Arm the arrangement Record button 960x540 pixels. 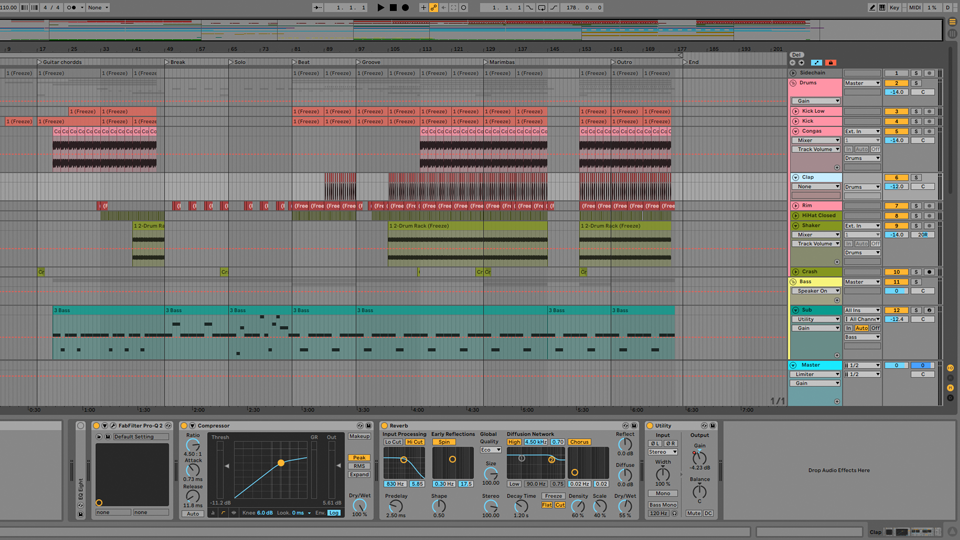(x=405, y=7)
